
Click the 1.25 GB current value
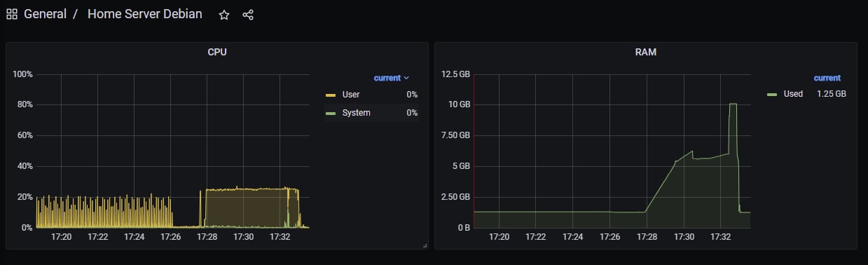[x=832, y=93]
